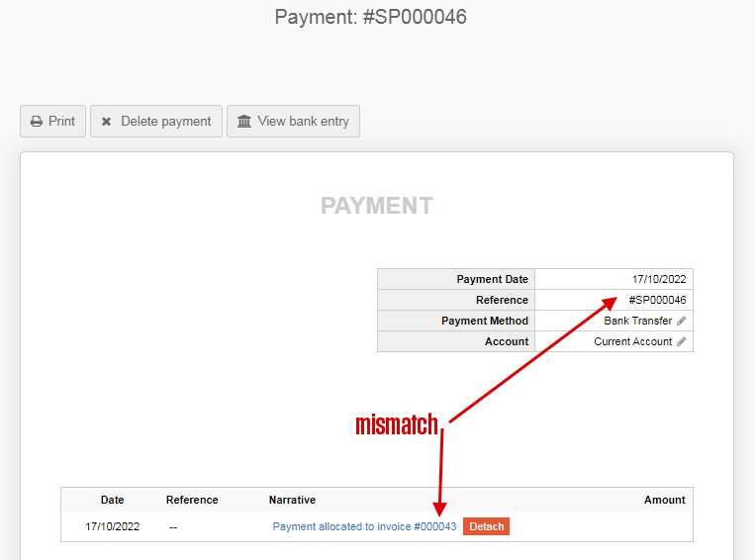This screenshot has width=755, height=560.
Task: Open View bank entry
Action: 293,122
